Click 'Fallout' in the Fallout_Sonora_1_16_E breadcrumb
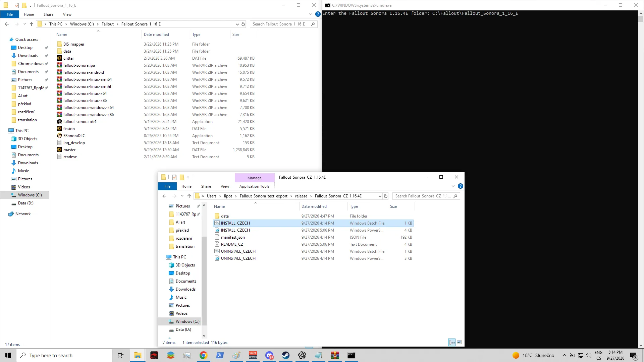The width and height of the screenshot is (644, 362). pyautogui.click(x=108, y=24)
